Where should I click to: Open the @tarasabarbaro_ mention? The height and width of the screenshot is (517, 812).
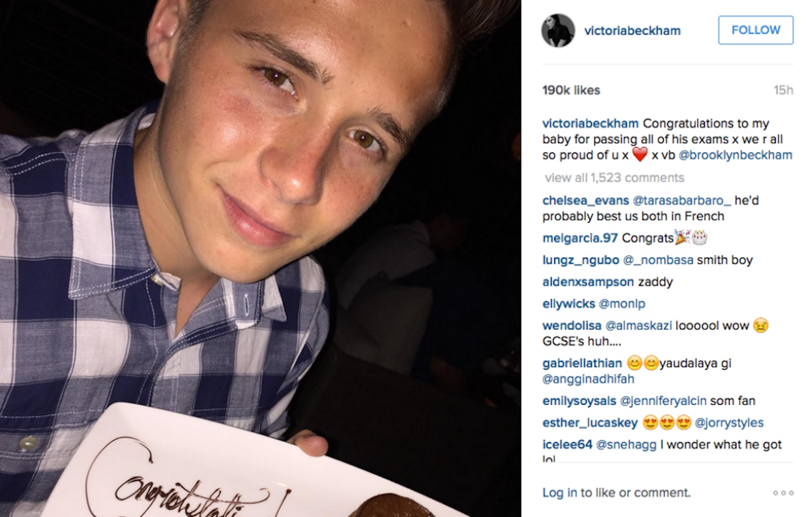point(682,201)
